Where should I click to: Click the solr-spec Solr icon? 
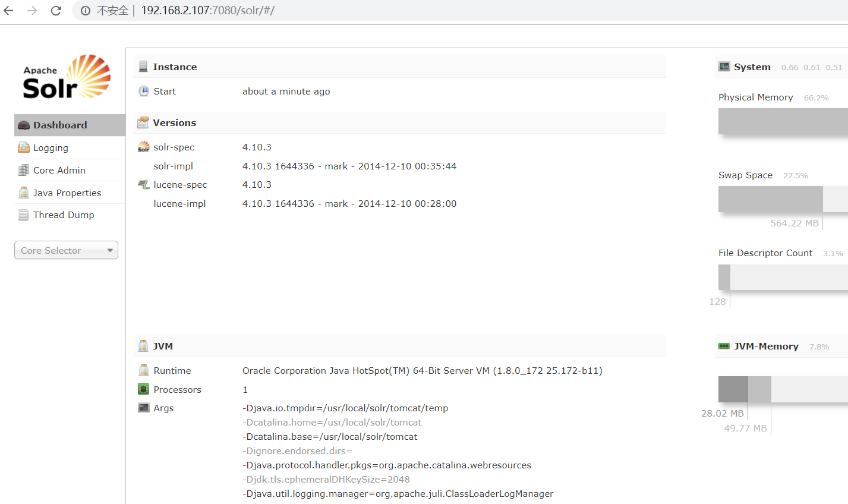[x=144, y=147]
